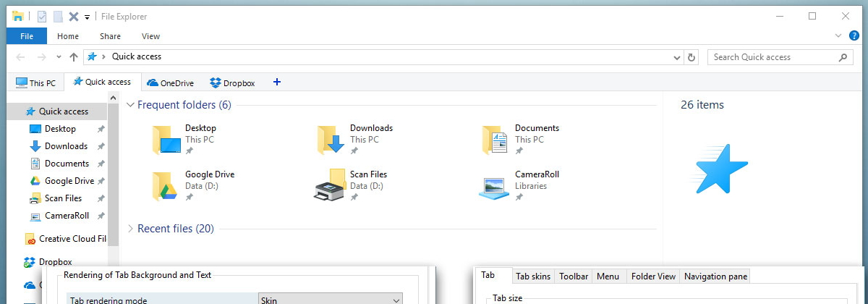The height and width of the screenshot is (304, 868).
Task: Refresh the current folder view
Action: (692, 57)
